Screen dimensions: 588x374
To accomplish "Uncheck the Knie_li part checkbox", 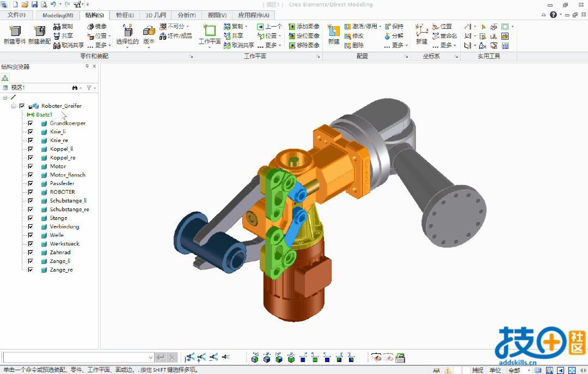I will (x=30, y=132).
